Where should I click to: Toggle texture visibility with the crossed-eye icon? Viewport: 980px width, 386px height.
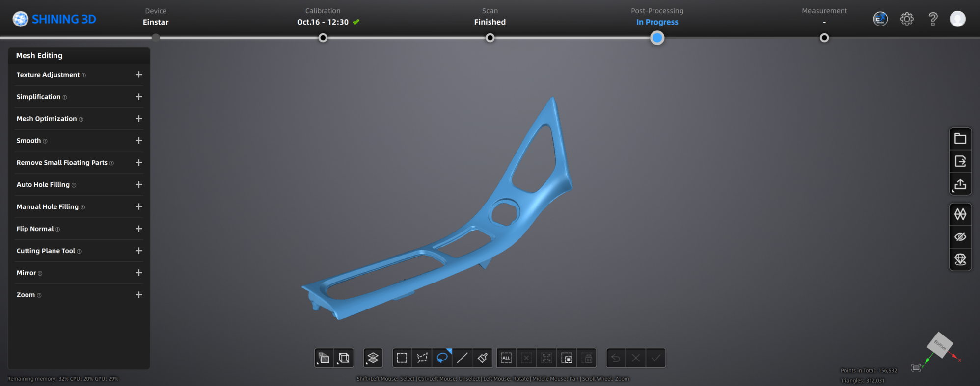[x=960, y=237]
